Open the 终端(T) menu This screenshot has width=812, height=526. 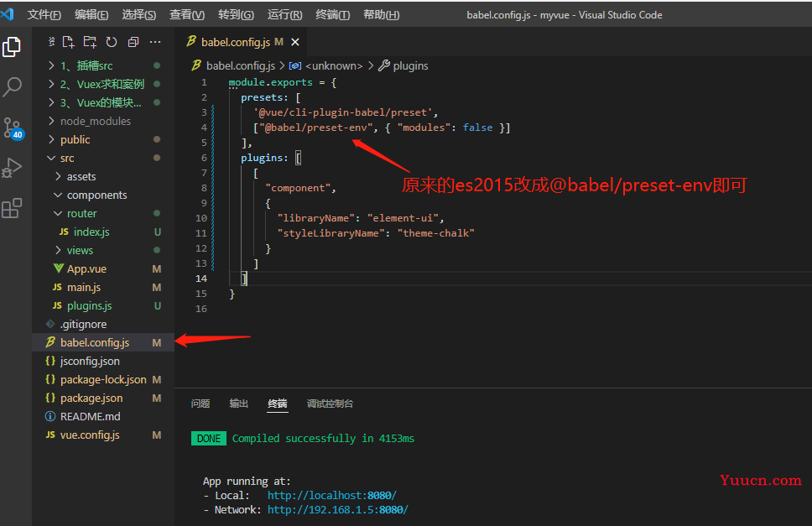(x=332, y=14)
